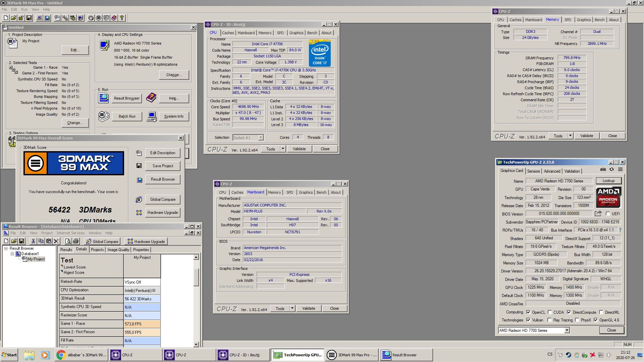Open GPU-Z hamburger menu icon
The image size is (644, 362).
coord(621,170)
